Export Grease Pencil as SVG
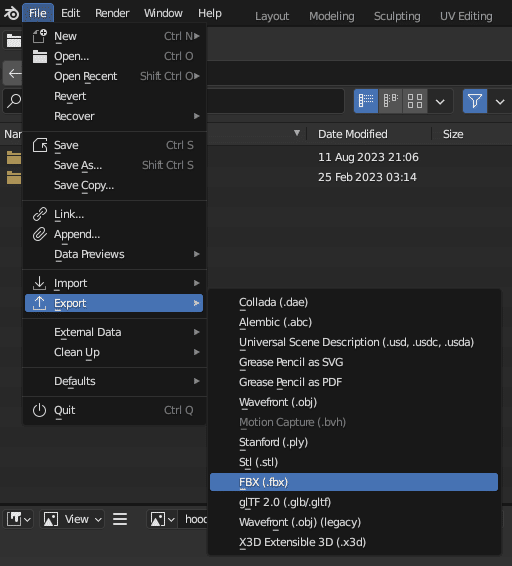This screenshot has height=566, width=512. [354, 362]
